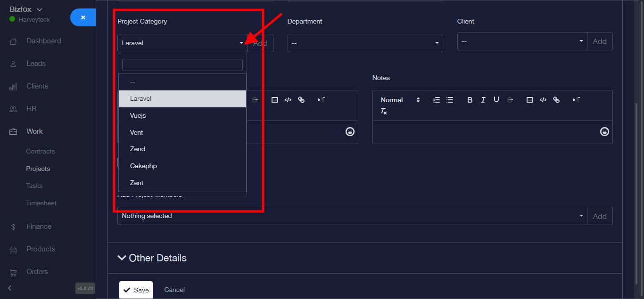Open the Department dropdown
Image resolution: width=644 pixels, height=299 pixels.
tap(365, 43)
